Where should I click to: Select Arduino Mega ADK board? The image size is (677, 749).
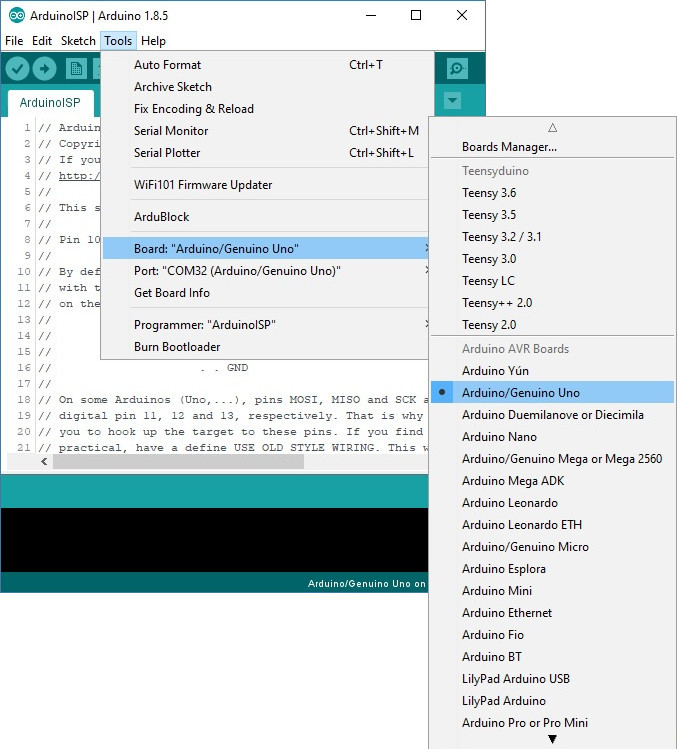pyautogui.click(x=552, y=481)
